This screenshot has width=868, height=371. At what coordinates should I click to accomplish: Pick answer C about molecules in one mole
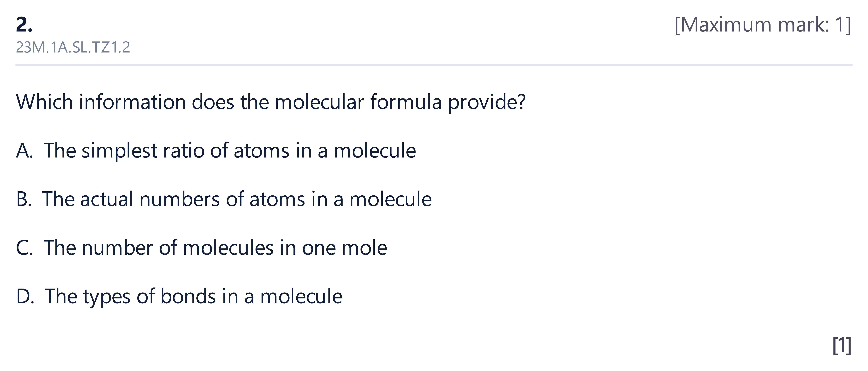[x=201, y=248]
